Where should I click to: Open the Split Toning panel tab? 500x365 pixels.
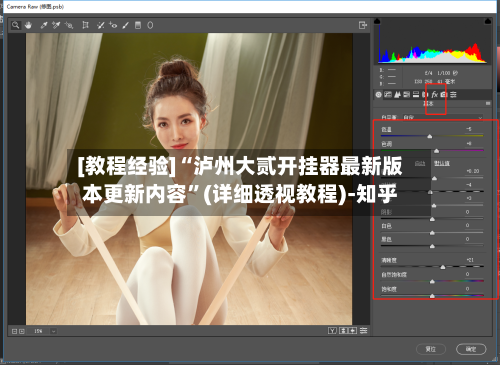pos(416,95)
